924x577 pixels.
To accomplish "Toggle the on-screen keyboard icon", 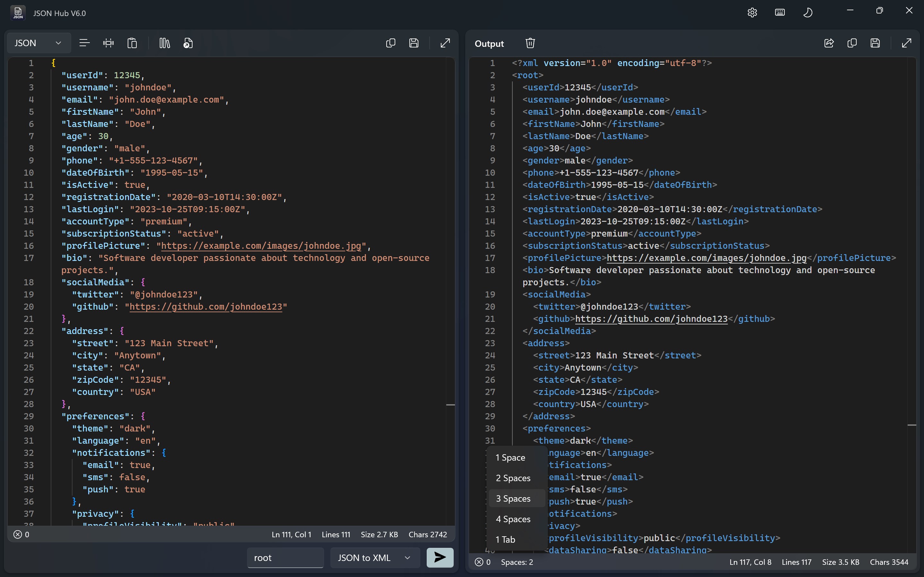I will 779,12.
